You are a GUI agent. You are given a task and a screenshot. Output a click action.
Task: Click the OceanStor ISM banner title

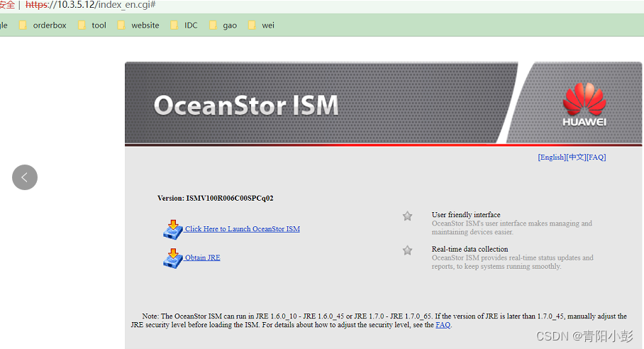pos(246,106)
